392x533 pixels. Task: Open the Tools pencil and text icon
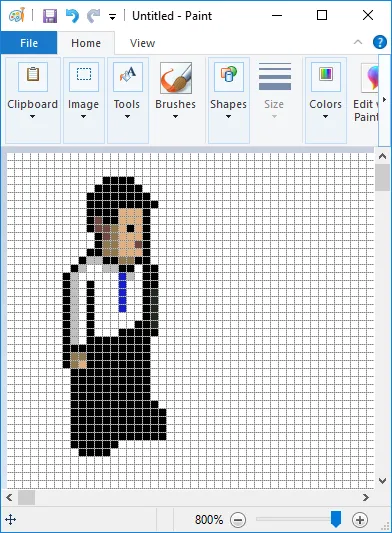128,76
